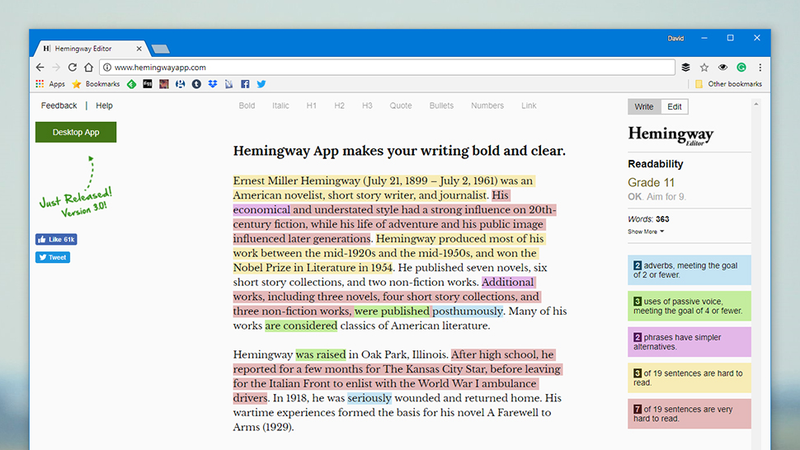Select the Hemingway Editor tab

91,48
